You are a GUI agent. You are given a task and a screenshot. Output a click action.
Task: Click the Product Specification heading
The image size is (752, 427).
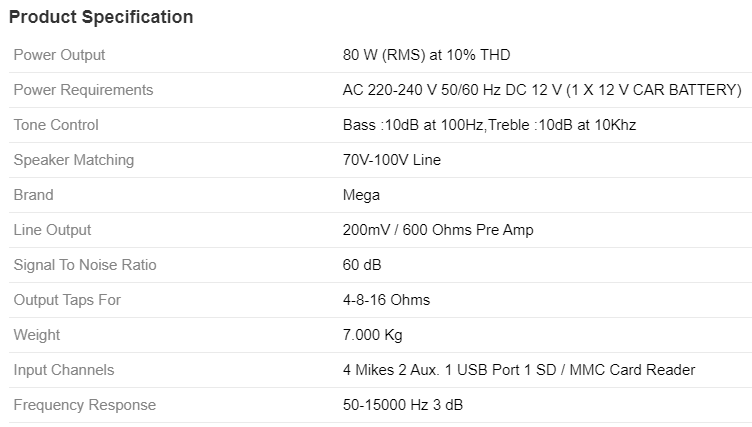101,17
